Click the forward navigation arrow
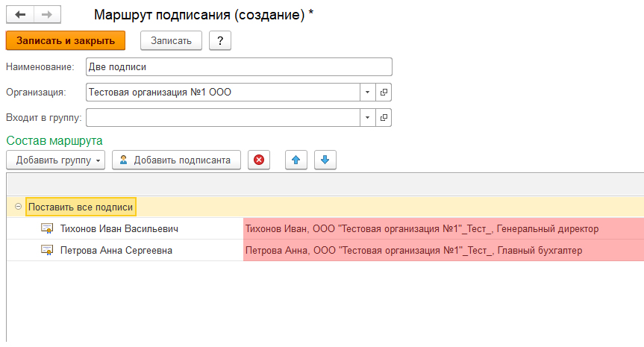Screen dimensions: 644x347 [x=46, y=15]
